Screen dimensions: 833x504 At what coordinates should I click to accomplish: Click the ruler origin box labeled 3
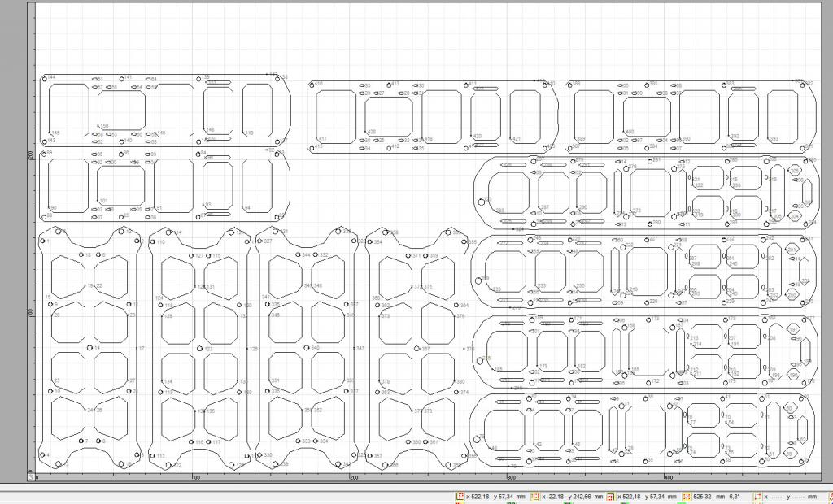point(31,477)
